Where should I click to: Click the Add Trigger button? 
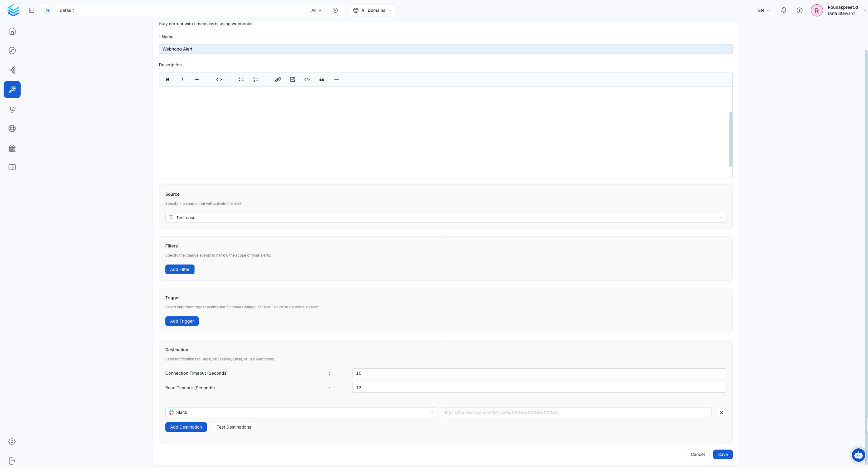182,321
